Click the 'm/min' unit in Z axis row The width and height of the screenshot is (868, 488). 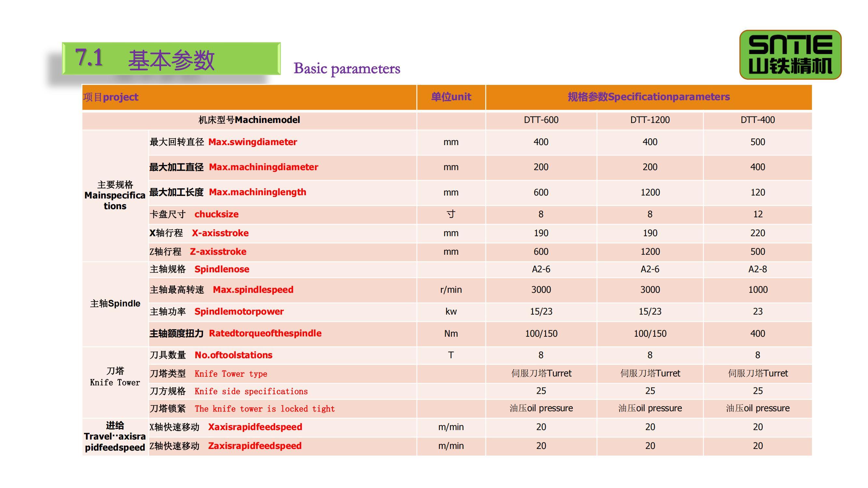click(451, 446)
